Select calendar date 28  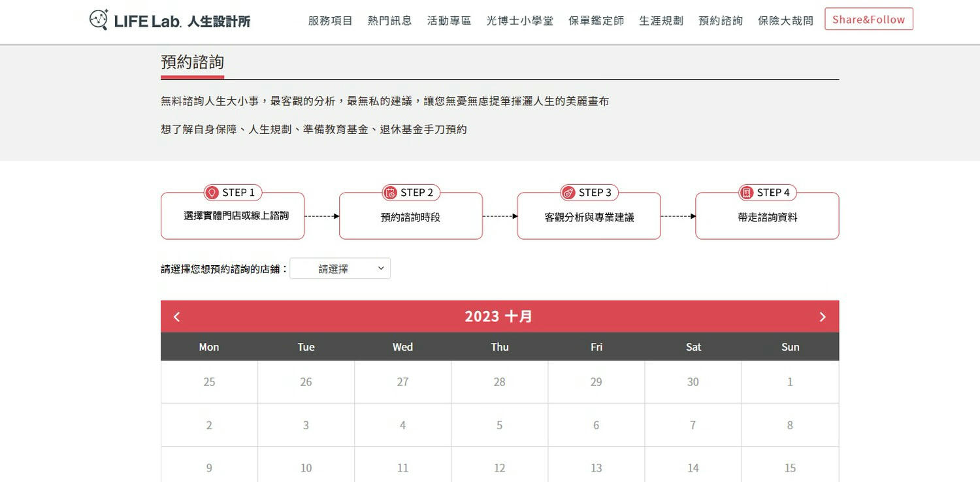point(500,382)
